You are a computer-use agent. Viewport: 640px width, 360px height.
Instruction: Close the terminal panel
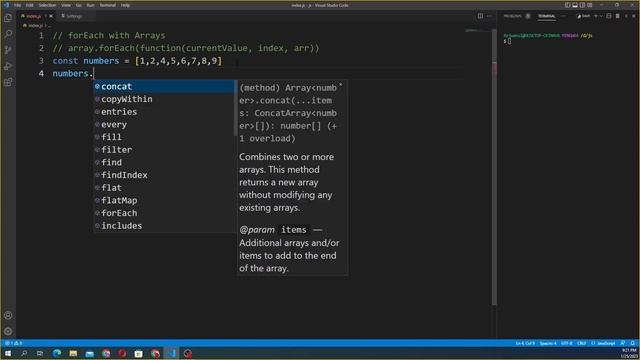coord(634,16)
